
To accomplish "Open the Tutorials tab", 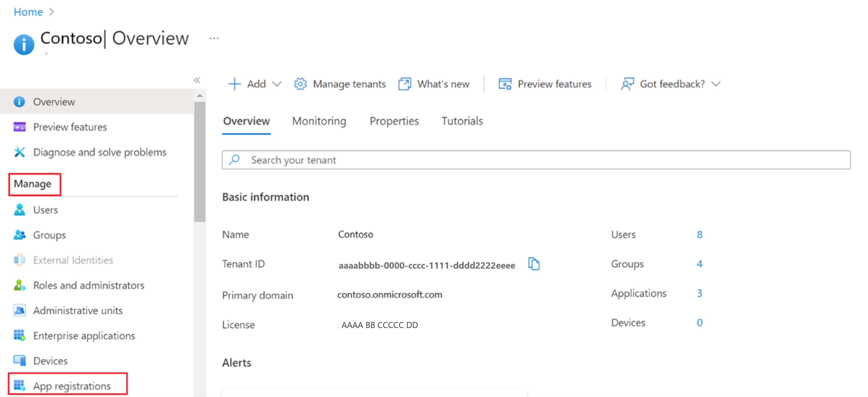I will (x=462, y=121).
